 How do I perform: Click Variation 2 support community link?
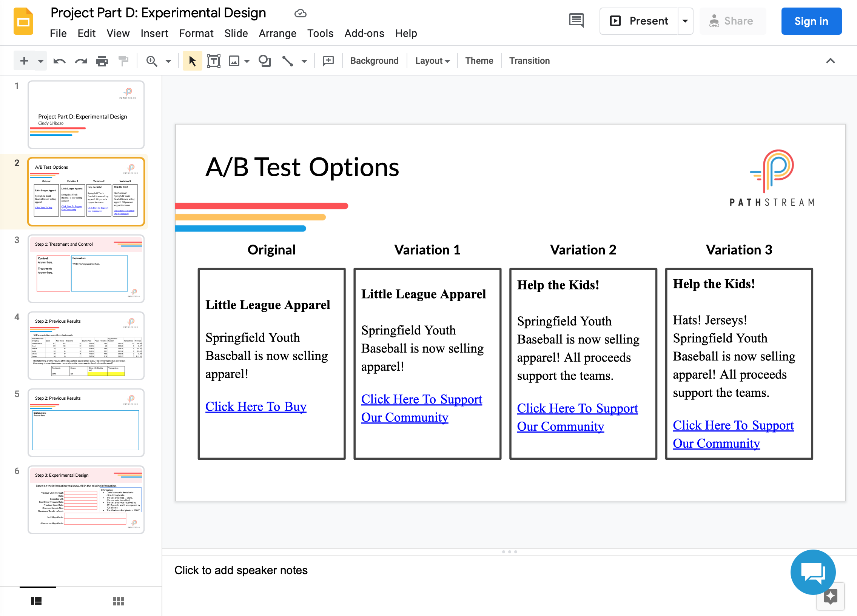[577, 417]
